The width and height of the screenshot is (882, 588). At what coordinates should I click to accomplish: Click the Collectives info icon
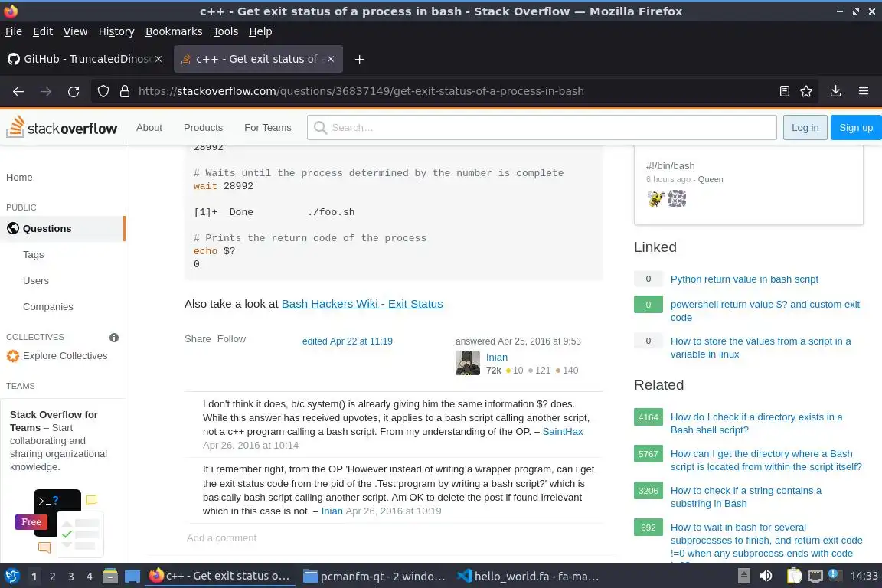pos(113,338)
